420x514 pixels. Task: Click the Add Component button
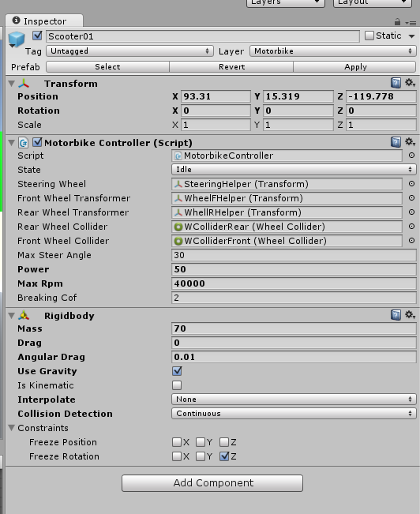coord(212,483)
